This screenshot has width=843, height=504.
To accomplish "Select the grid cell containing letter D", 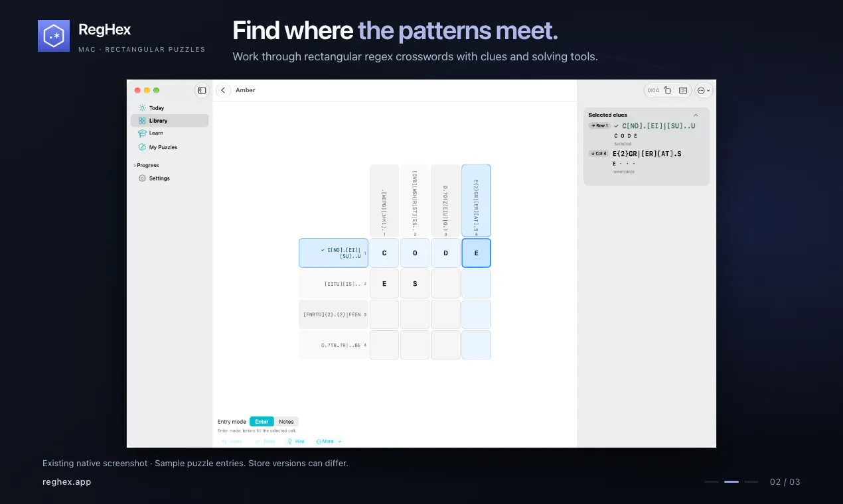I will click(x=445, y=253).
